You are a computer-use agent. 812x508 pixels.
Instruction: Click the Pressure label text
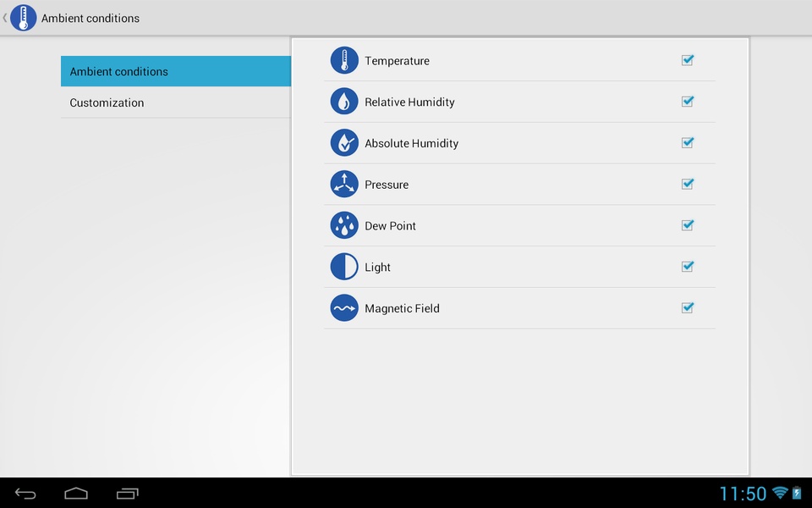(x=387, y=185)
